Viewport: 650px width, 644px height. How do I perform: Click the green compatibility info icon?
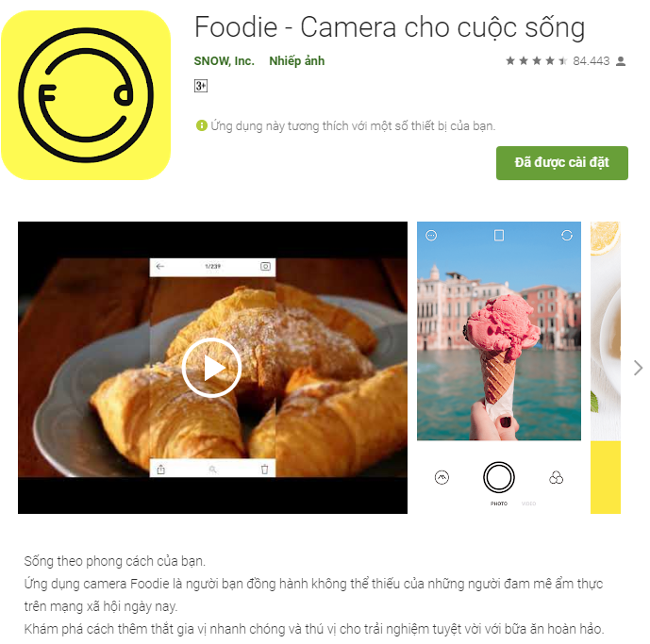tap(202, 125)
